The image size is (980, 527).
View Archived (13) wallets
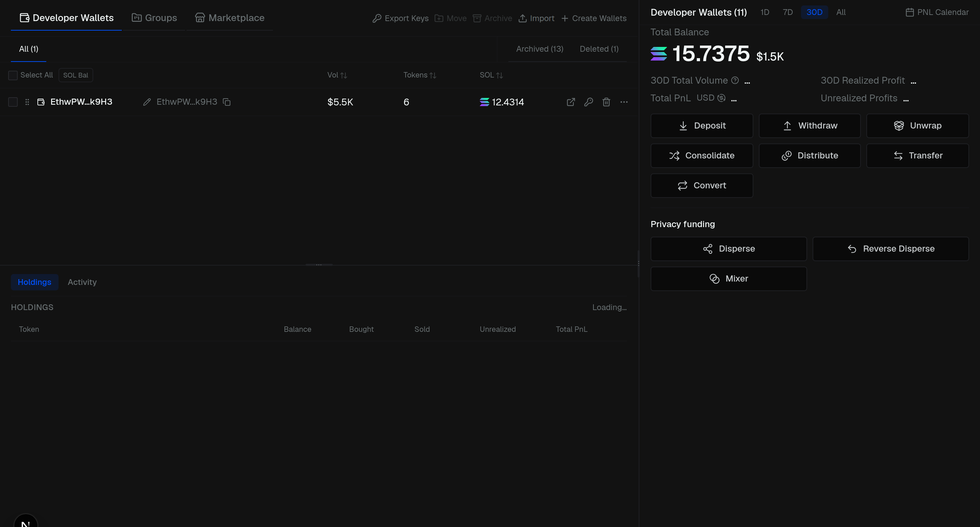[539, 49]
